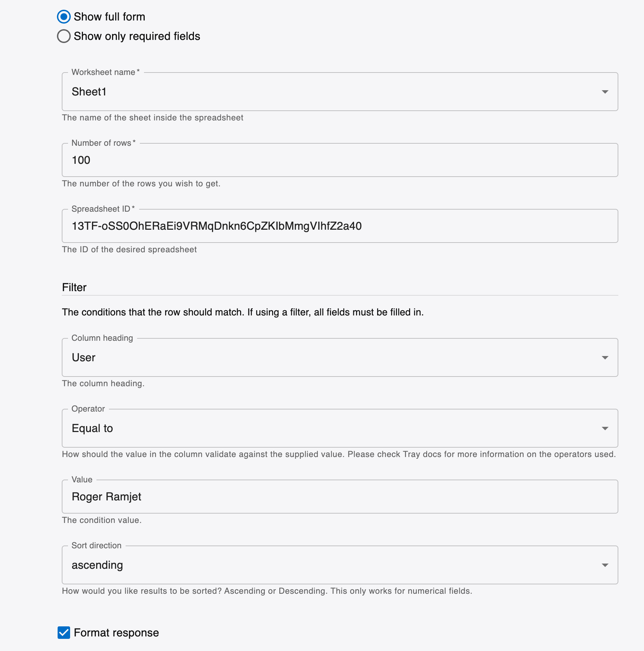Open the Column heading dropdown
The width and height of the screenshot is (644, 651).
click(x=605, y=357)
